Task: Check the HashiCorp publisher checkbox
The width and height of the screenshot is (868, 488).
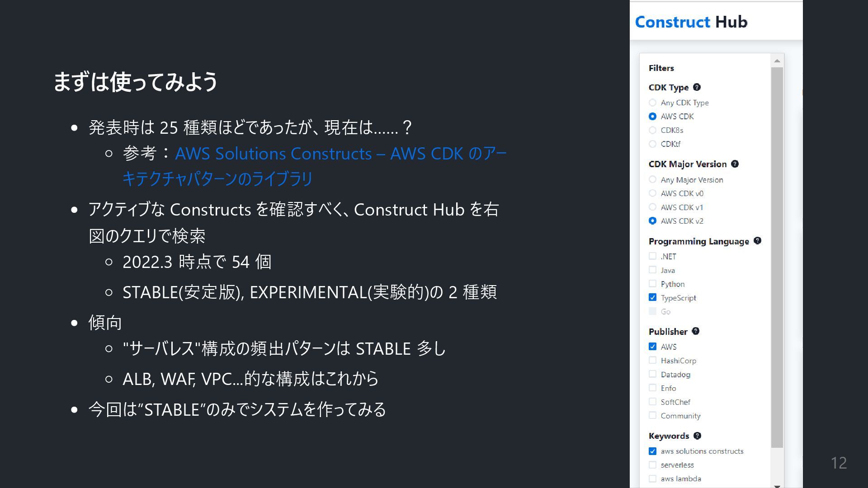Action: pyautogui.click(x=652, y=360)
